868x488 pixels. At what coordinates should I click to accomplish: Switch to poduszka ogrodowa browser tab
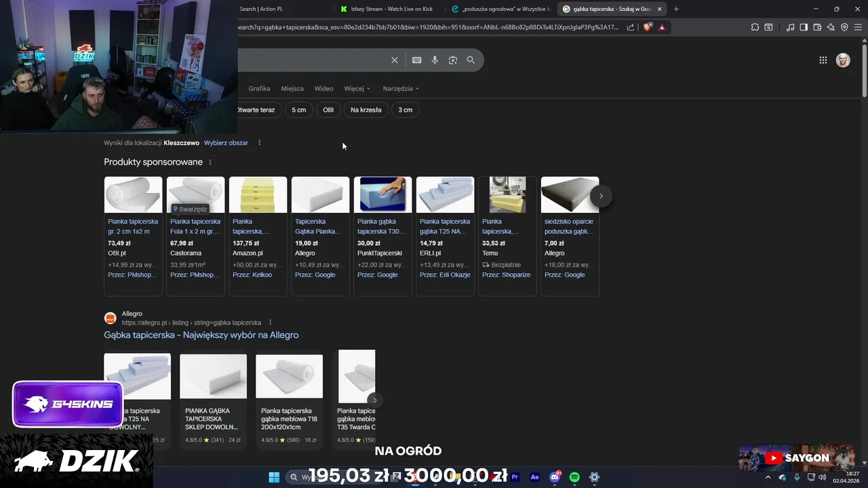tap(500, 9)
